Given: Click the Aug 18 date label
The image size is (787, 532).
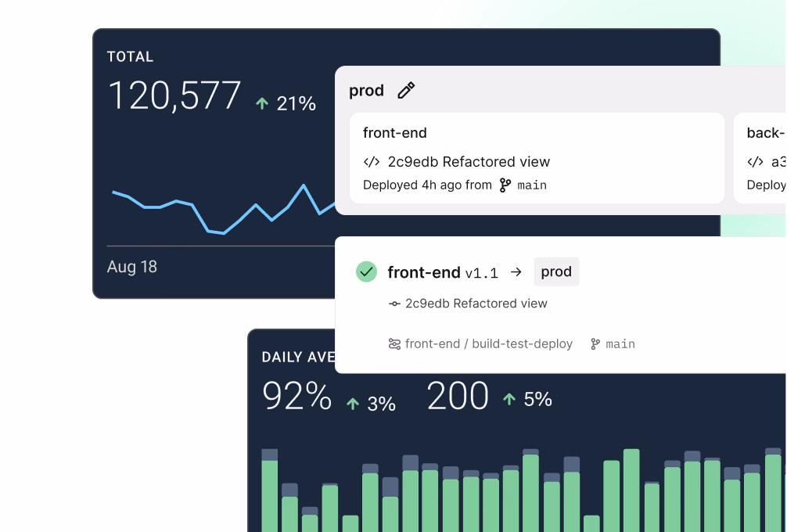Looking at the screenshot, I should pos(131,268).
